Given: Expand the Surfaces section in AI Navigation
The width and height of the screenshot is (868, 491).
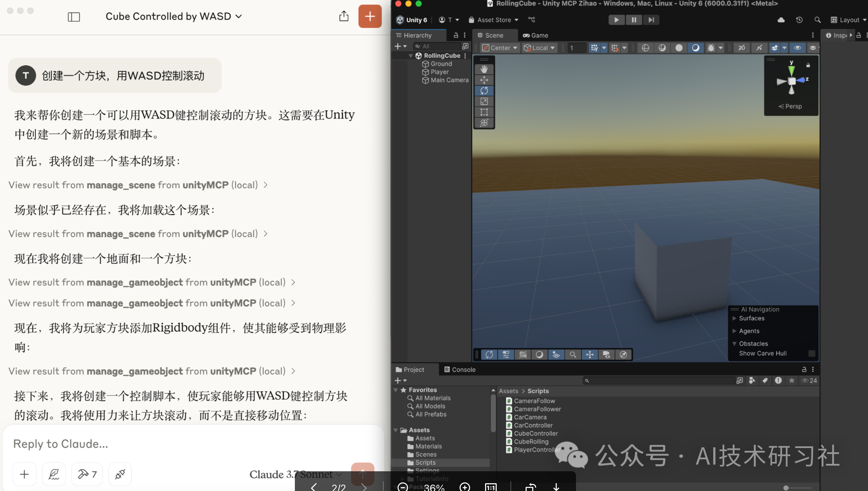Looking at the screenshot, I should click(734, 318).
